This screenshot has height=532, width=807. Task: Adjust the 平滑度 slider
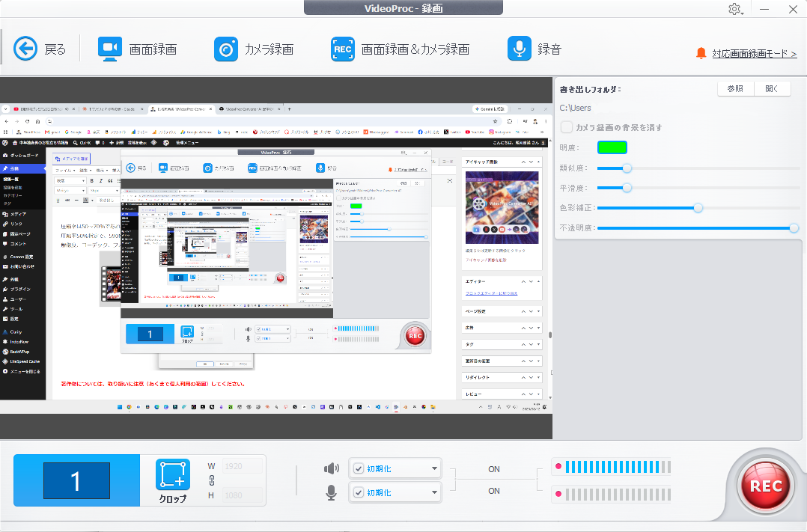click(627, 188)
